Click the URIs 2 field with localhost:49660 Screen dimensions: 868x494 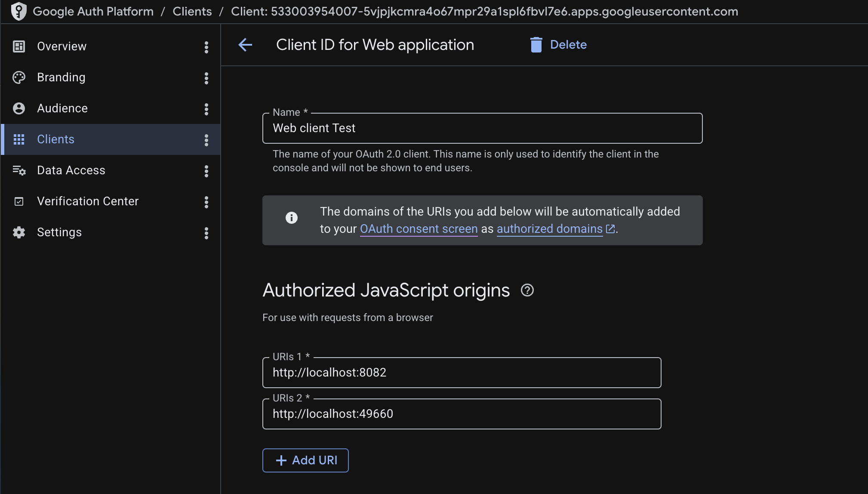coord(462,414)
